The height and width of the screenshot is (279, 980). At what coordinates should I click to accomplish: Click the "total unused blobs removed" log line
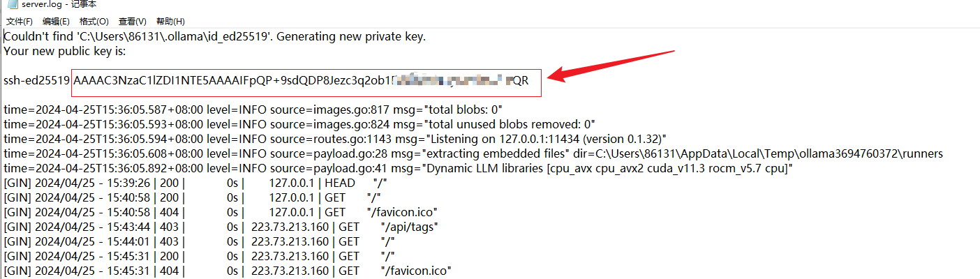(x=299, y=125)
